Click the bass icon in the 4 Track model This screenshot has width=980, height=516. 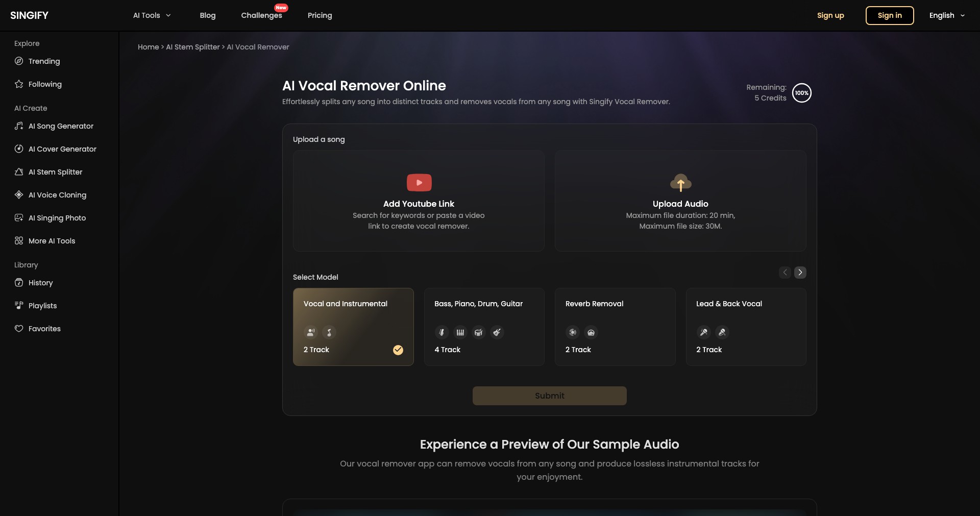pos(442,333)
